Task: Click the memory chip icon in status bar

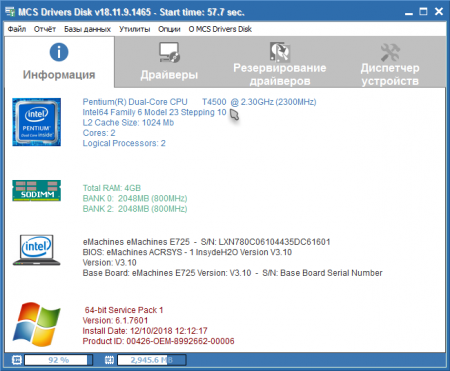Action: click(x=109, y=360)
